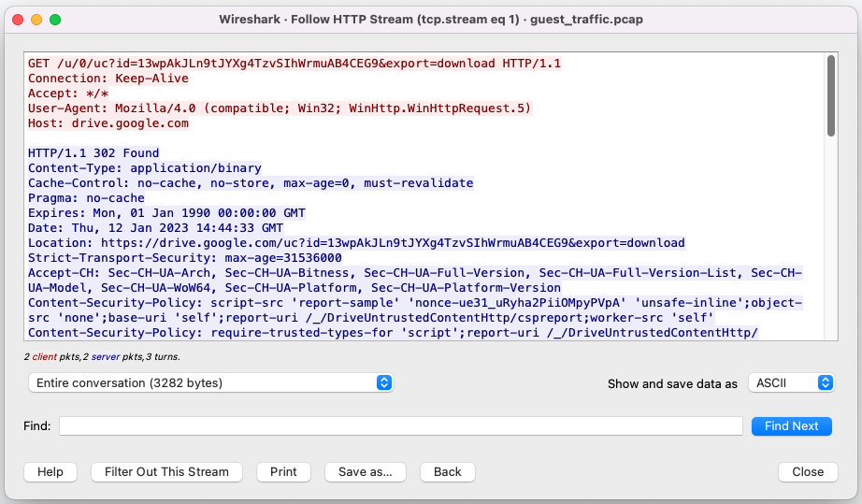This screenshot has width=862, height=504.
Task: Click the Back button
Action: pyautogui.click(x=448, y=471)
